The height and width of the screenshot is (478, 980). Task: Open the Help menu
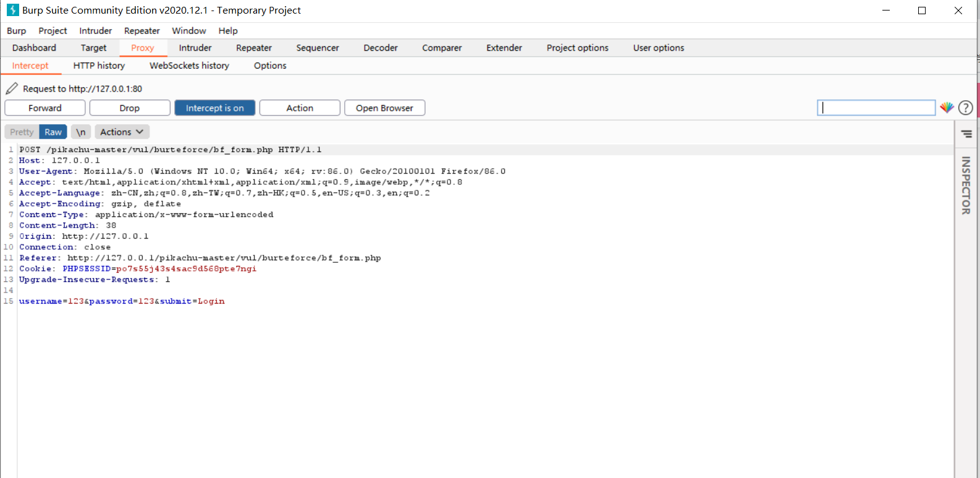[x=227, y=30]
